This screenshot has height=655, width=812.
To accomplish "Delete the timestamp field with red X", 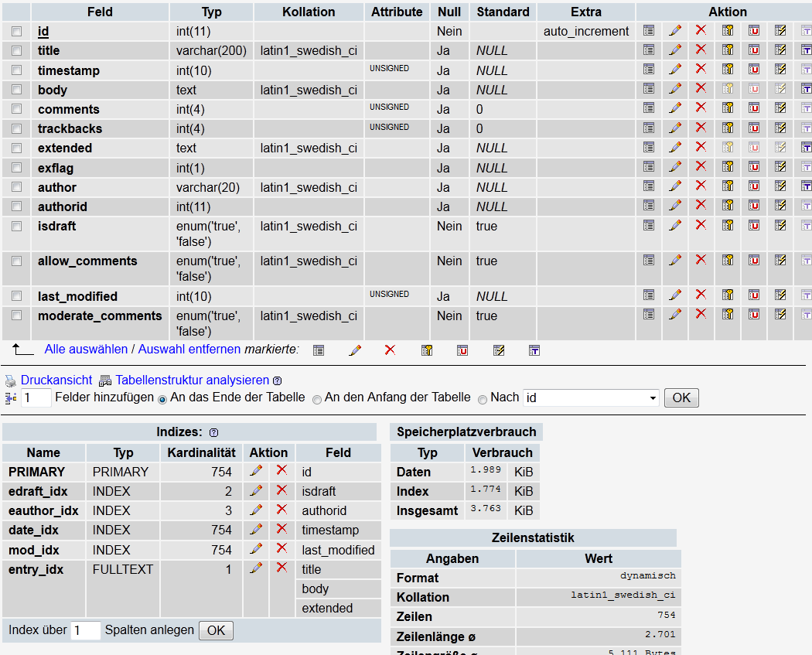I will pyautogui.click(x=701, y=70).
